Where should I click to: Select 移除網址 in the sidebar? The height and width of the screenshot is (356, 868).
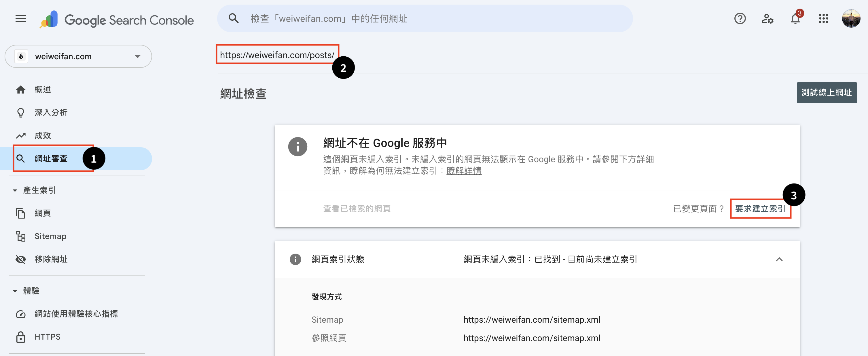tap(51, 259)
